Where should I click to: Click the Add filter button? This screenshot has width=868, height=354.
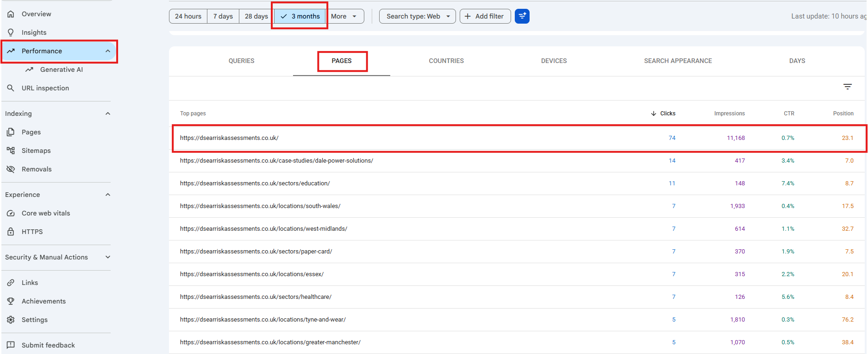(x=485, y=16)
